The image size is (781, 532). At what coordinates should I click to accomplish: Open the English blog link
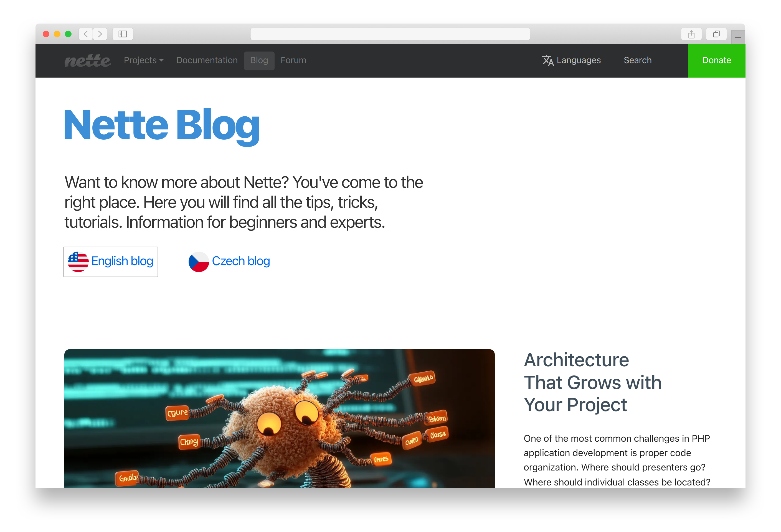111,262
